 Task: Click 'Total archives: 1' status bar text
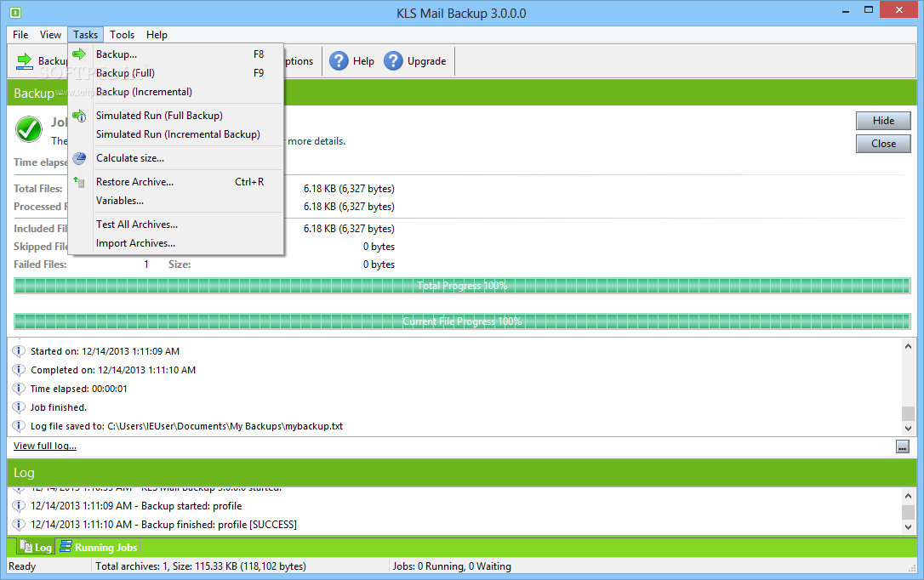tap(200, 566)
